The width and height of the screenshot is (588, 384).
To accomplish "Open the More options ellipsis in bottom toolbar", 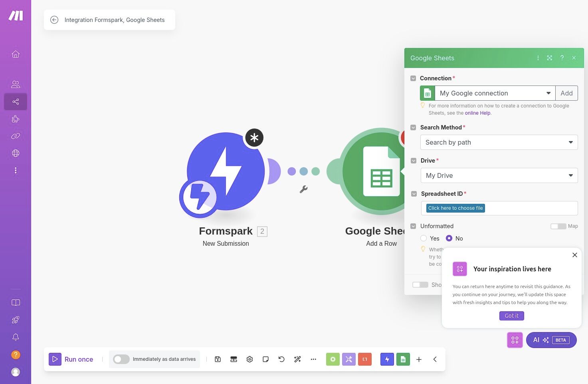I will pyautogui.click(x=313, y=359).
